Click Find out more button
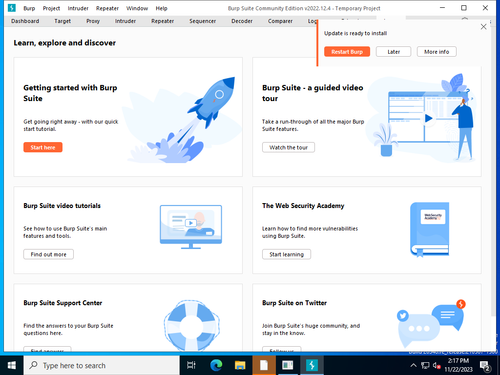Image resolution: width=500 pixels, height=375 pixels. point(49,254)
